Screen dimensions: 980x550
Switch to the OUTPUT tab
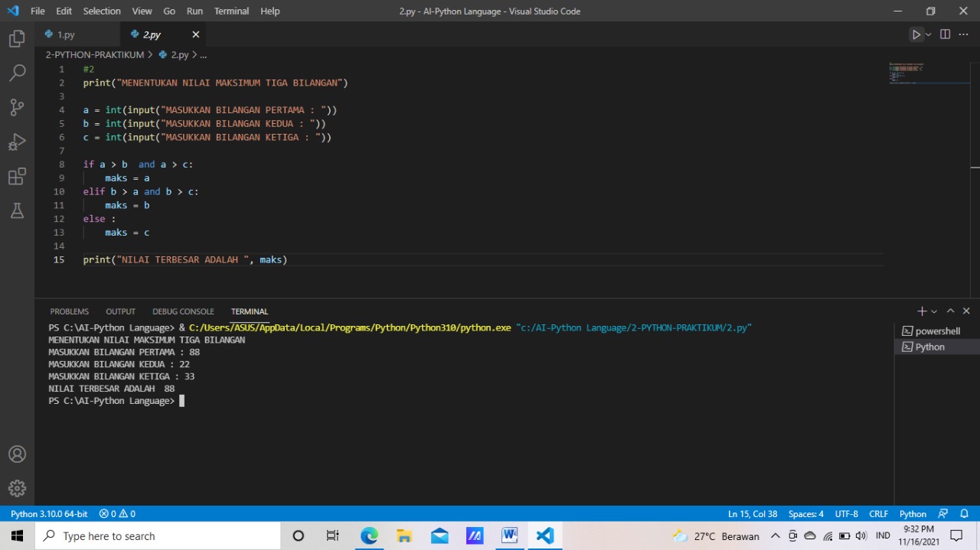[120, 311]
